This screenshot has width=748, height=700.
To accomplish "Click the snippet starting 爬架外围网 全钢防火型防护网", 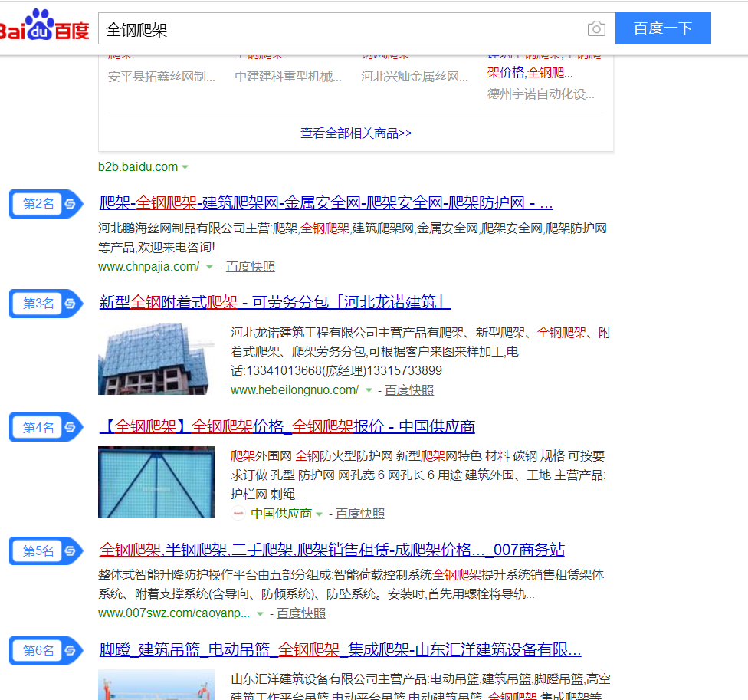I will point(418,475).
